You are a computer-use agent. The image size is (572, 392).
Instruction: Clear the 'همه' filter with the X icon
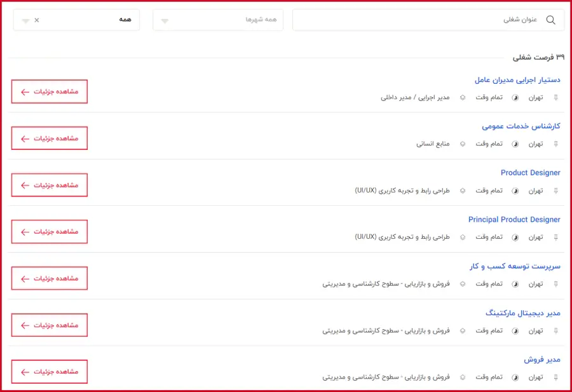pyautogui.click(x=36, y=20)
